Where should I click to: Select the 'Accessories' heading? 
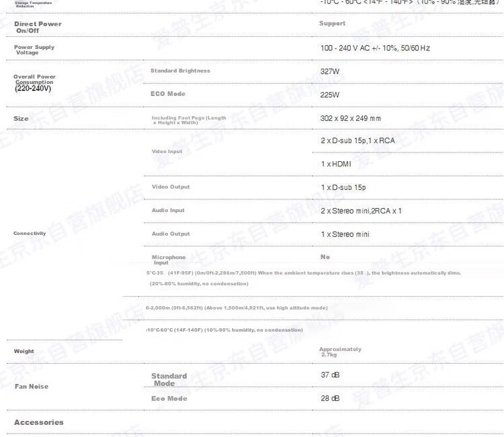coord(39,422)
